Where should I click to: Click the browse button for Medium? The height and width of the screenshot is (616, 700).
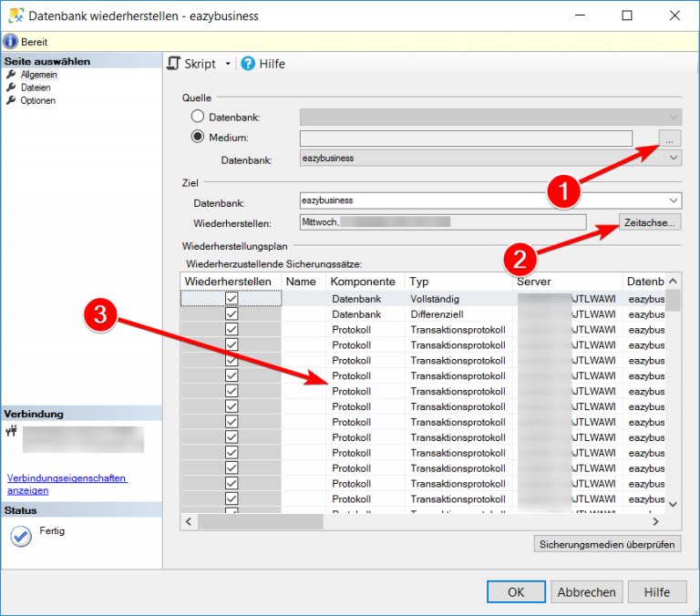tap(670, 139)
